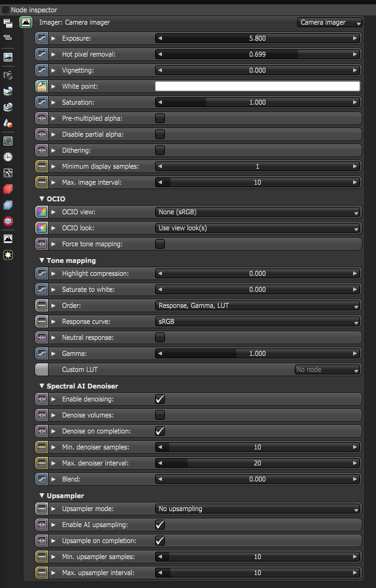Collapse the Tone mapping section

pyautogui.click(x=42, y=260)
